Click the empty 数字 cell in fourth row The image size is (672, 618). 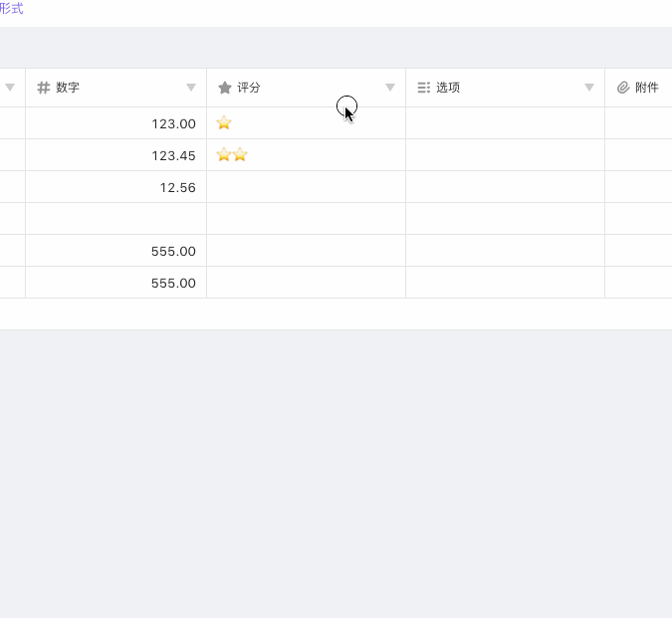point(115,219)
